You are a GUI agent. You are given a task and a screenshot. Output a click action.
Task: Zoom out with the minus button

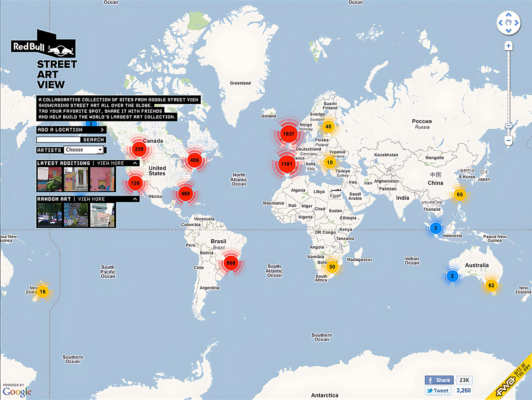pyautogui.click(x=508, y=141)
